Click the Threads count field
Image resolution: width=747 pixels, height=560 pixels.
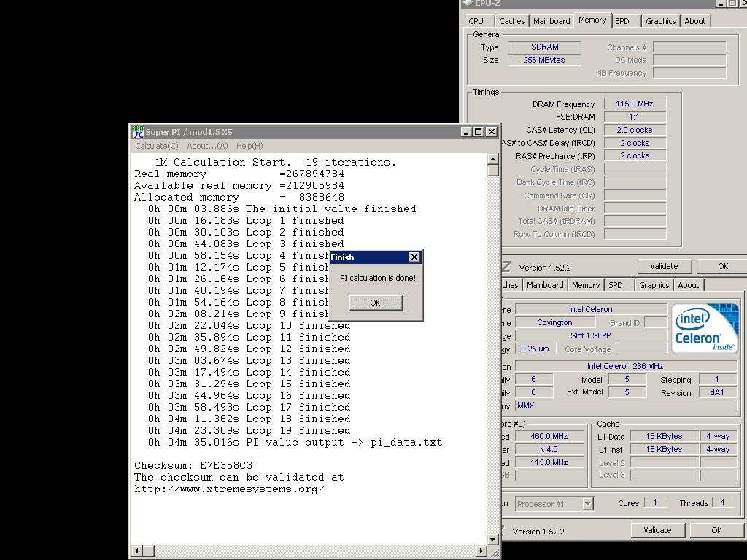click(x=723, y=503)
